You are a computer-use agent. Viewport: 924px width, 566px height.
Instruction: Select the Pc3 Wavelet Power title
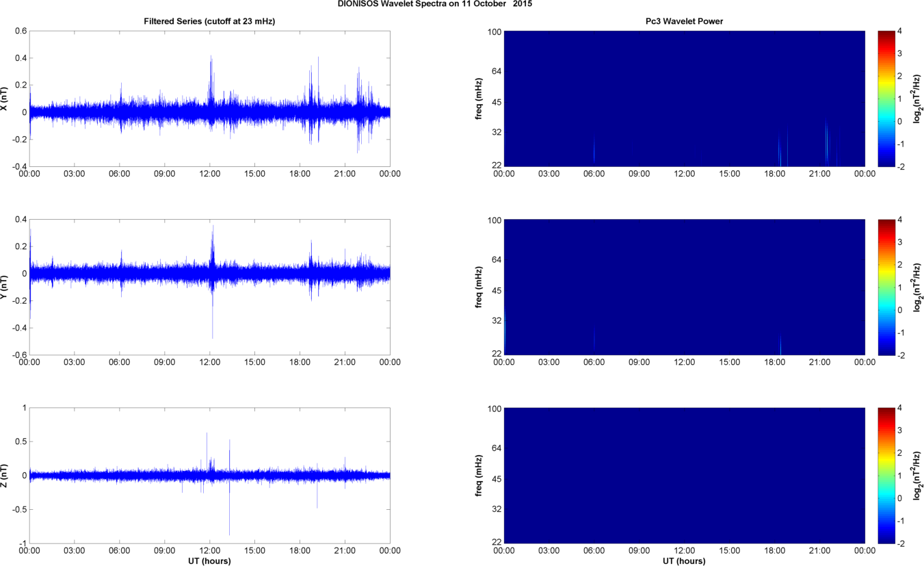coord(684,21)
